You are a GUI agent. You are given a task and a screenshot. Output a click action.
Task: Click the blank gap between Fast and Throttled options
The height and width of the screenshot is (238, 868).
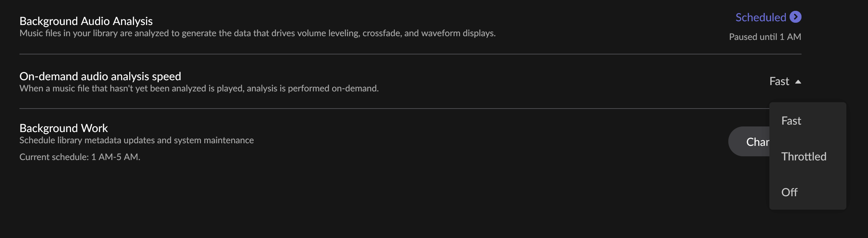click(x=807, y=139)
